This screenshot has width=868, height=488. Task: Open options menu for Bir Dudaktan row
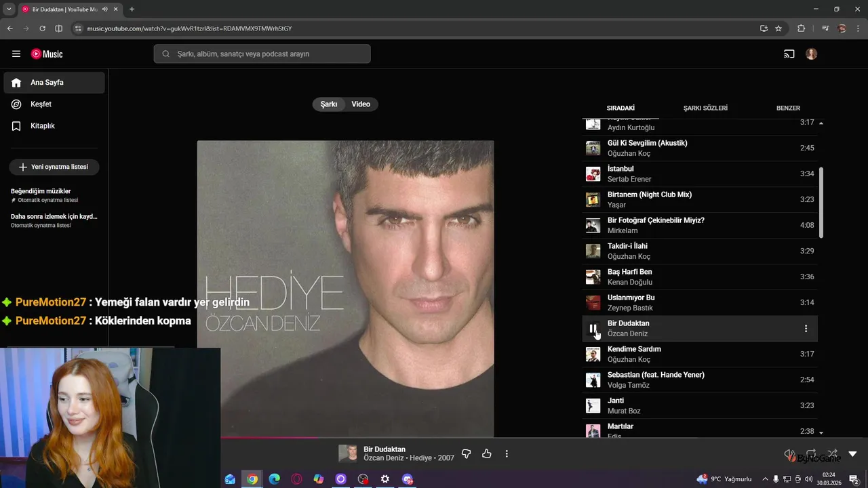806,329
